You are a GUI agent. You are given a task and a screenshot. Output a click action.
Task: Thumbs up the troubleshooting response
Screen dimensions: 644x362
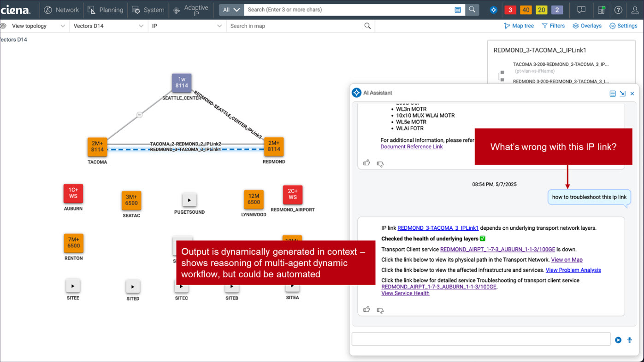pyautogui.click(x=367, y=309)
